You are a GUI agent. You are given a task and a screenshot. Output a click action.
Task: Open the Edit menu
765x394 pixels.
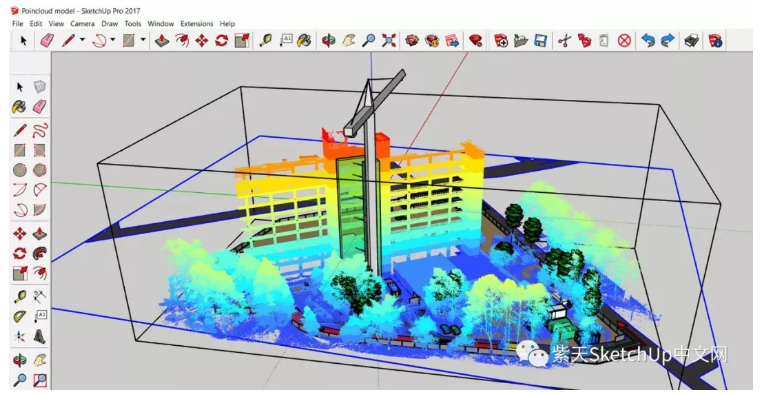(36, 23)
